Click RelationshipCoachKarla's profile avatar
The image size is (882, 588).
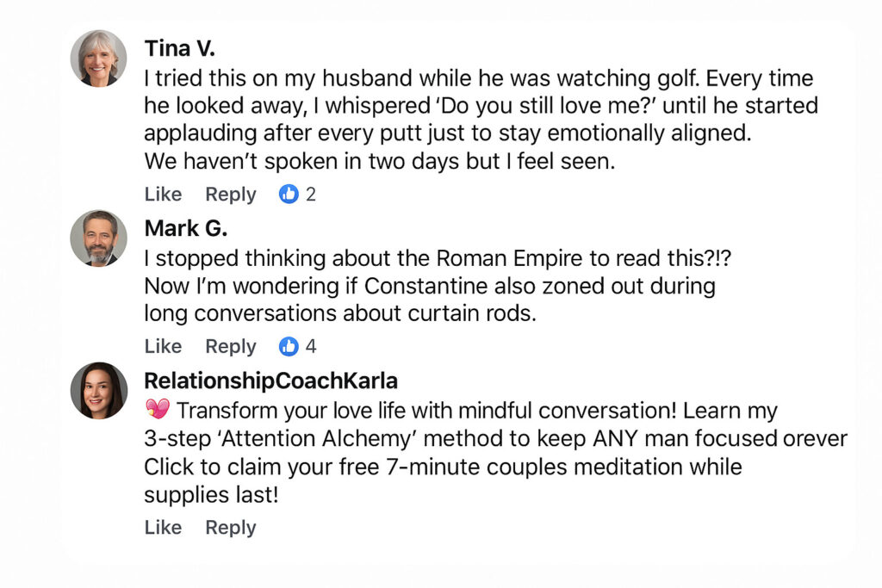[x=98, y=390]
